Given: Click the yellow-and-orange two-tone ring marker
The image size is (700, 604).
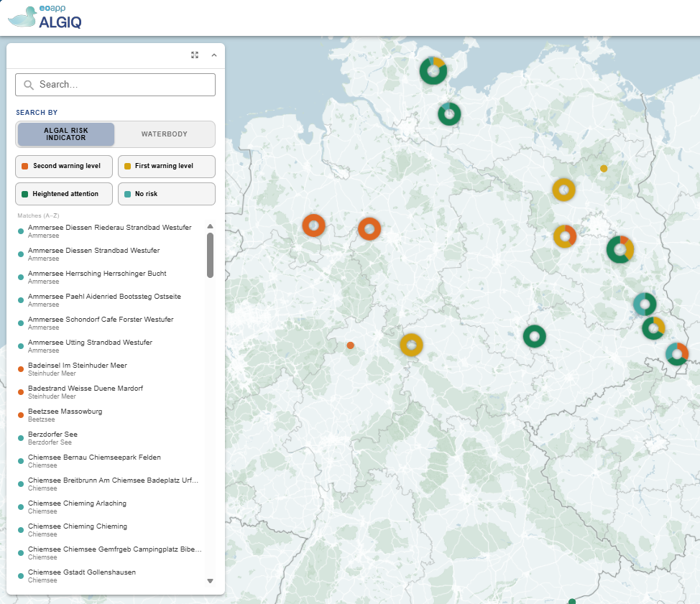Looking at the screenshot, I should click(565, 236).
